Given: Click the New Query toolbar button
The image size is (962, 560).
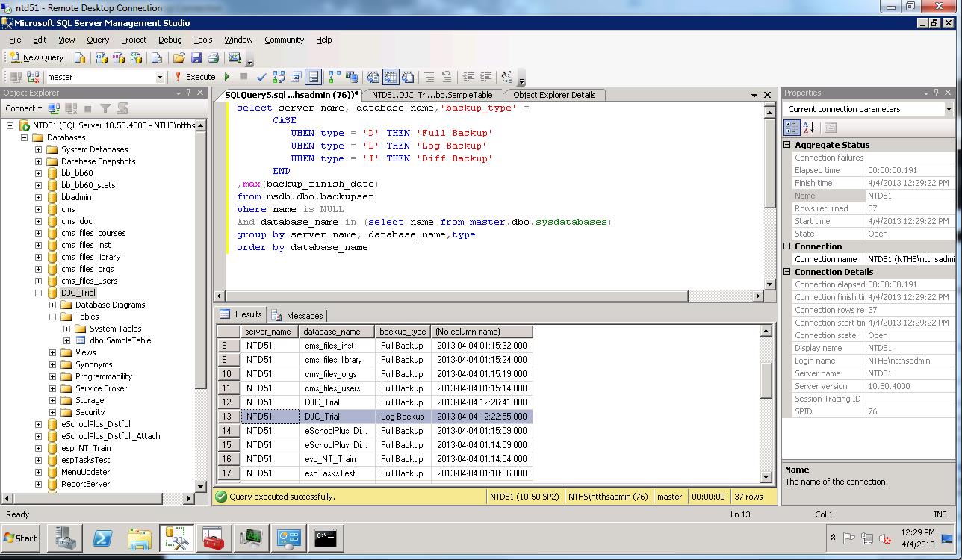Looking at the screenshot, I should coord(36,57).
